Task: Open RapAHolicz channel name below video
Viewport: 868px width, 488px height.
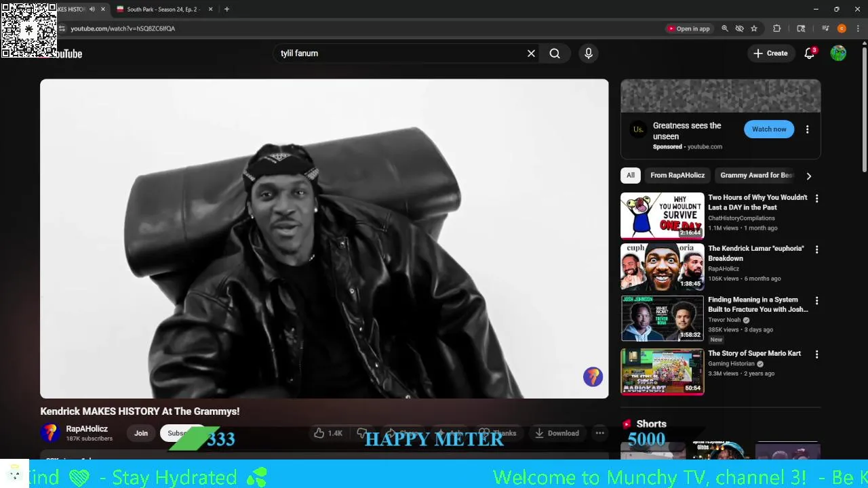Action: pyautogui.click(x=87, y=429)
